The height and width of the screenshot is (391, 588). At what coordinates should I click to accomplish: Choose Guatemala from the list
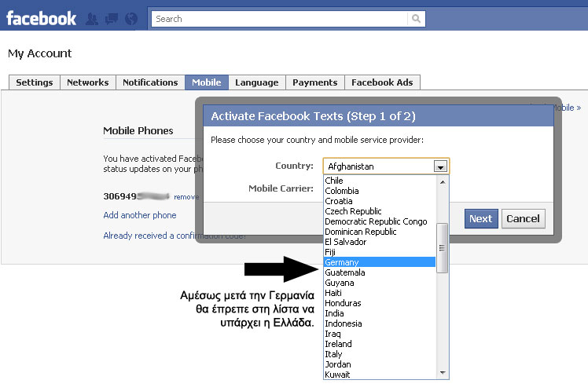[x=380, y=272]
